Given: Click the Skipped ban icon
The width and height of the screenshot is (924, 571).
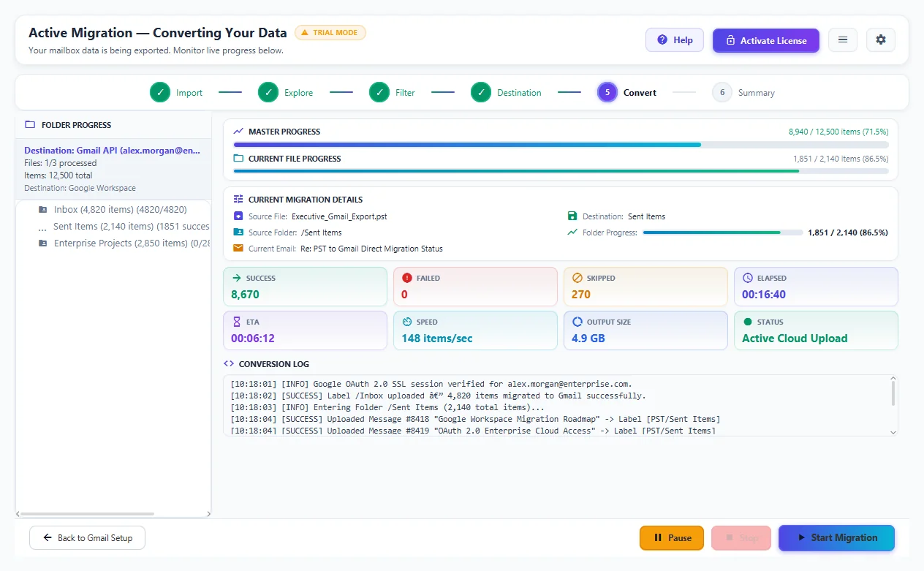Looking at the screenshot, I should point(577,279).
